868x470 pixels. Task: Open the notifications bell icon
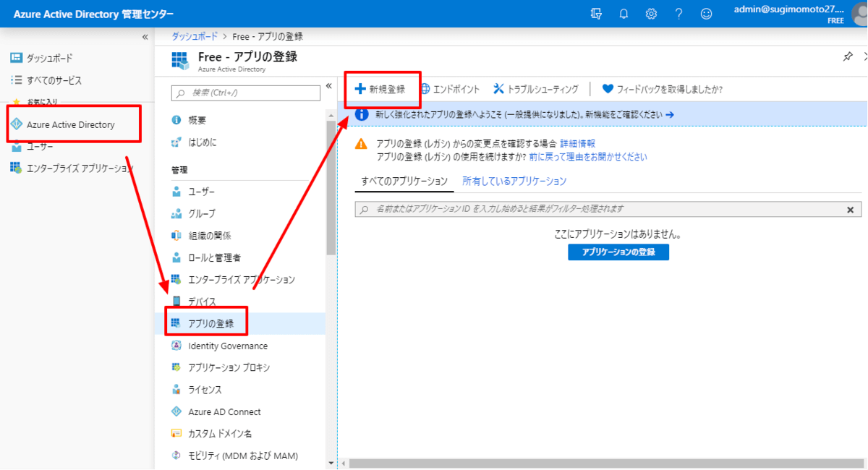click(624, 14)
